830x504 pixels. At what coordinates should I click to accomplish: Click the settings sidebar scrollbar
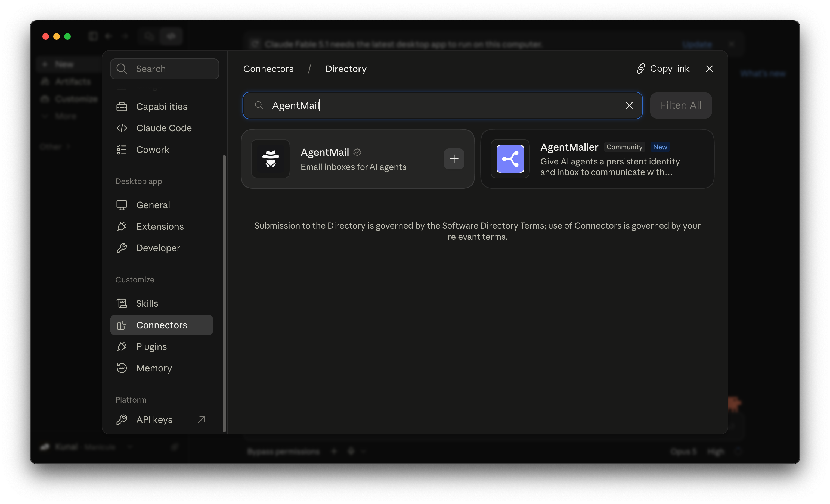[224, 293]
